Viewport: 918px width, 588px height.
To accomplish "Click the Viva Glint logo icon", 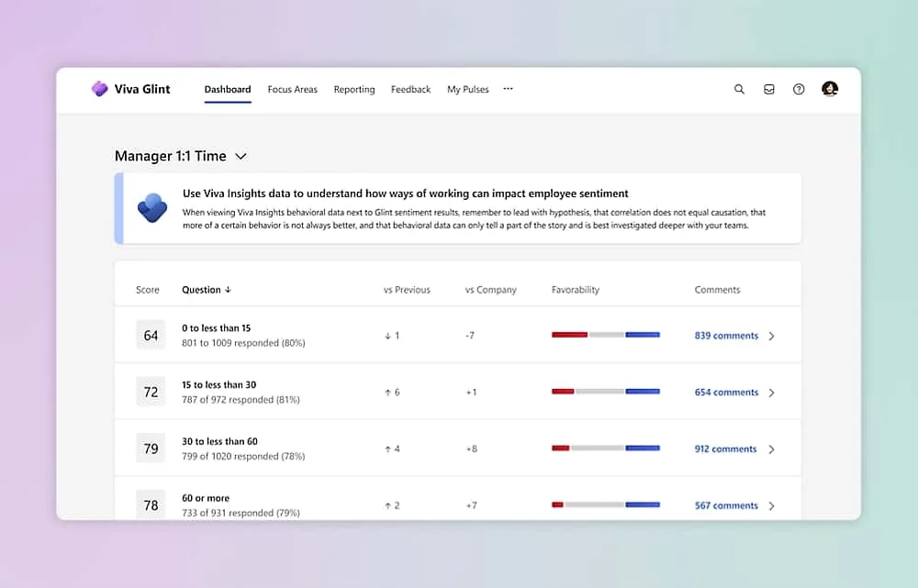I will pyautogui.click(x=99, y=88).
